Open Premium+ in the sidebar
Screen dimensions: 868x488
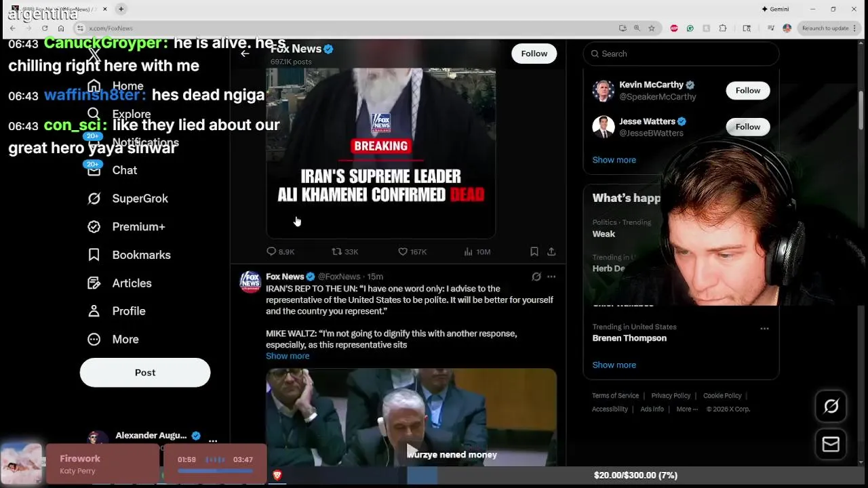tap(126, 226)
